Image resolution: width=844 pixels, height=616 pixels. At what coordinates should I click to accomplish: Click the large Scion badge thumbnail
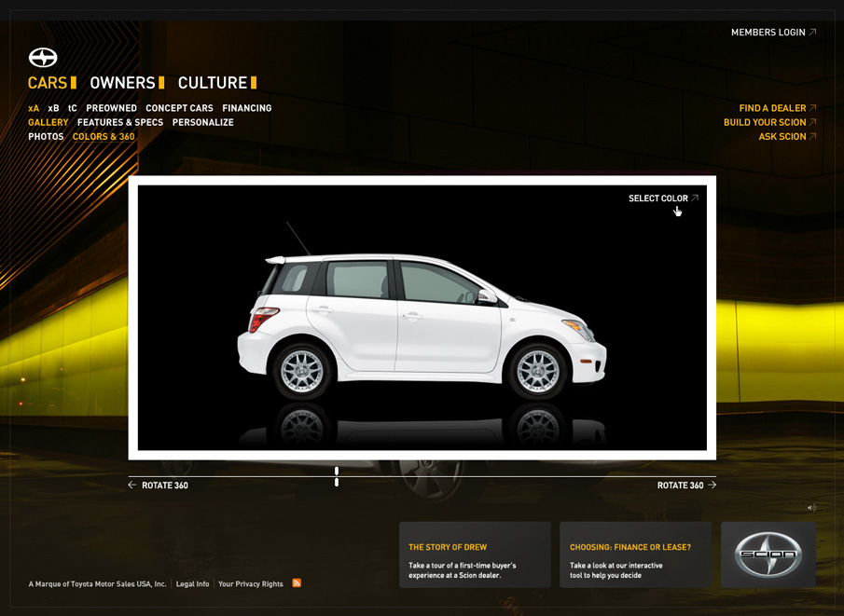pyautogui.click(x=768, y=554)
